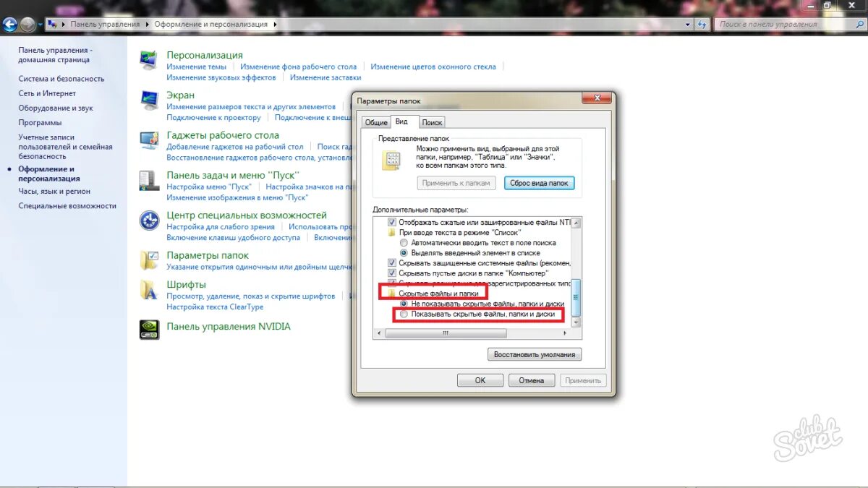
Task: Close the Параметры папок dialog
Action: point(597,98)
